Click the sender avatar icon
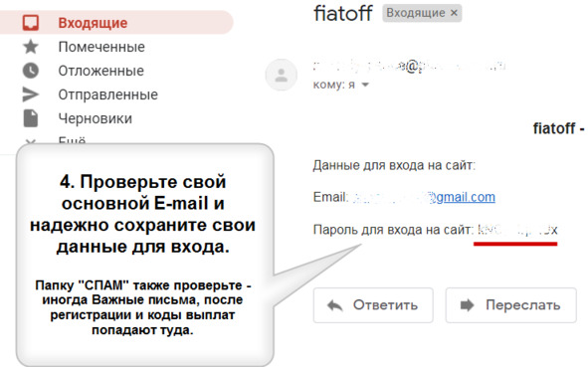 click(x=282, y=75)
